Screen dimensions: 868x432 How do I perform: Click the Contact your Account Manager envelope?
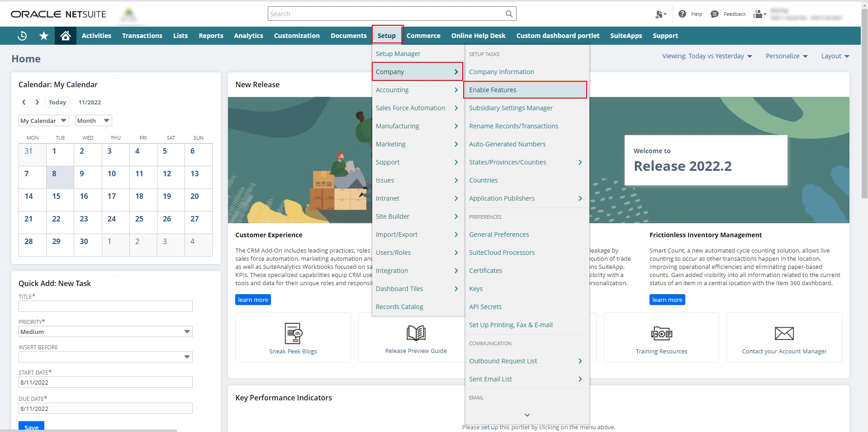pos(784,333)
